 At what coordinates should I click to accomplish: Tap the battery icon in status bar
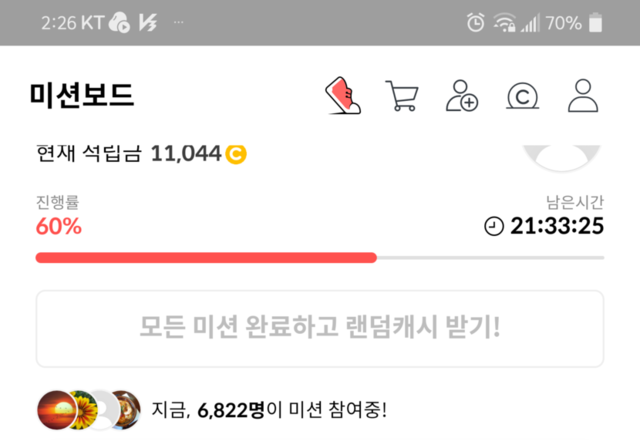tap(596, 22)
